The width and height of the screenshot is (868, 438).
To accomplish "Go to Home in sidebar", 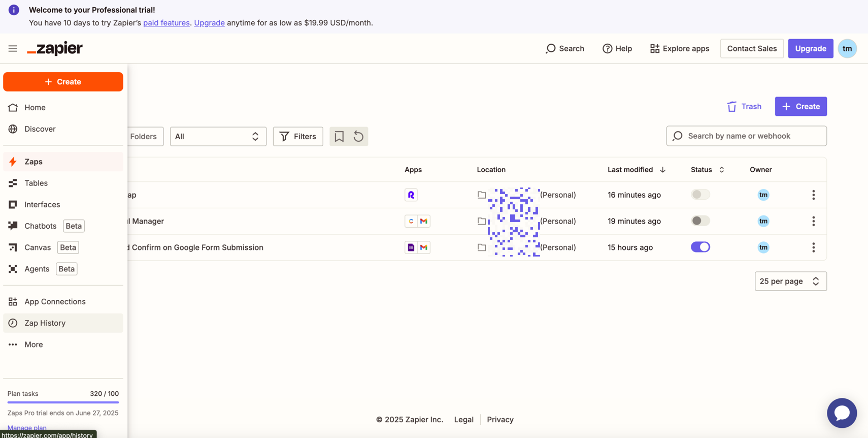I will click(x=63, y=107).
